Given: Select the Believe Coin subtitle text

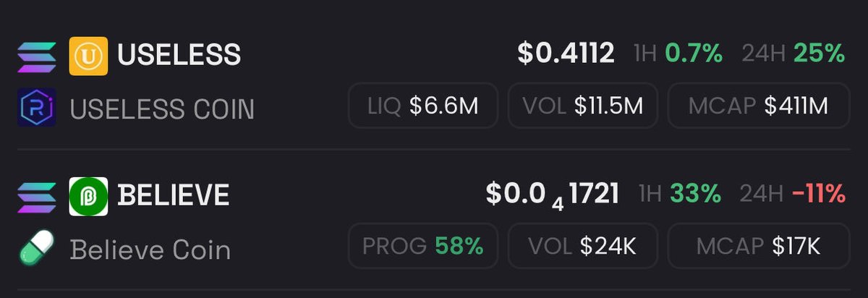Looking at the screenshot, I should click(150, 250).
